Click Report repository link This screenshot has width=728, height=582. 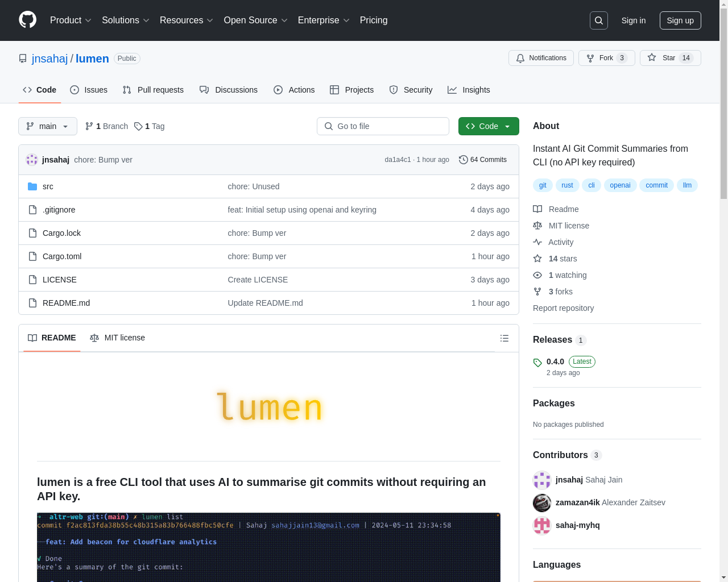(x=564, y=308)
